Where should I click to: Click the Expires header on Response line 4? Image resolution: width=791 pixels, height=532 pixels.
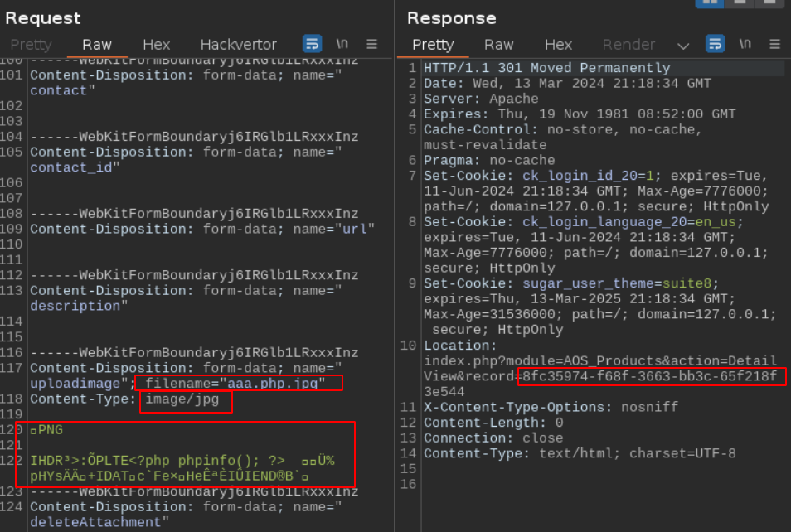(x=579, y=114)
